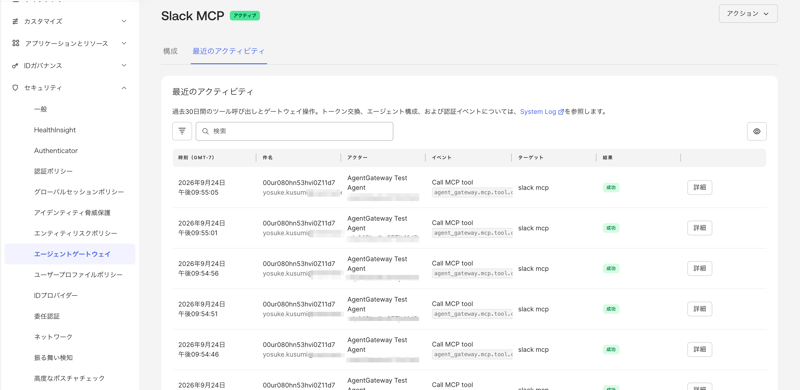Open 一般 under security menu
800x390 pixels.
[40, 109]
